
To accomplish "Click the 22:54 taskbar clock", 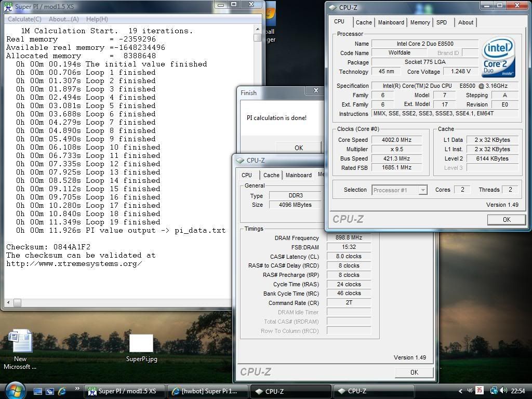I will pyautogui.click(x=518, y=391).
